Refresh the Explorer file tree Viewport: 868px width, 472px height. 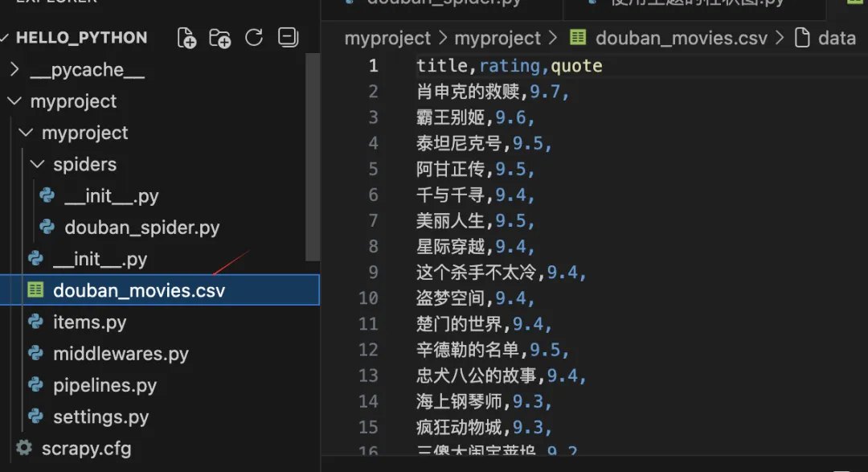pos(254,37)
